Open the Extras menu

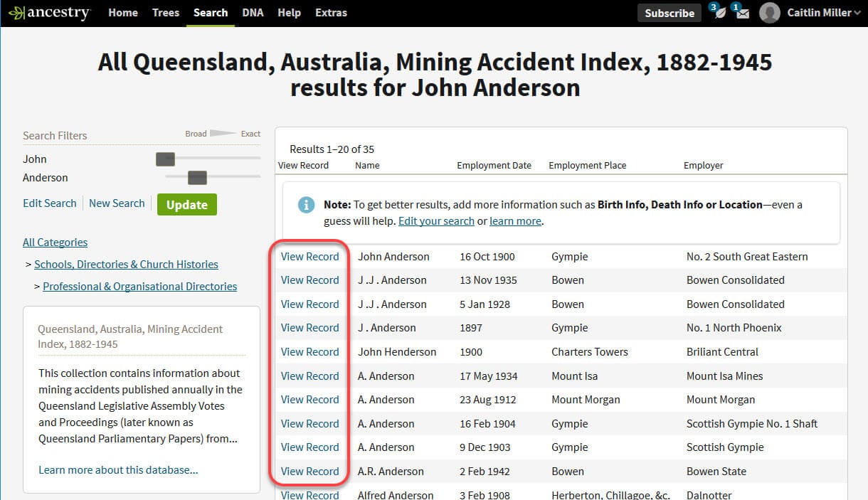[x=331, y=13]
